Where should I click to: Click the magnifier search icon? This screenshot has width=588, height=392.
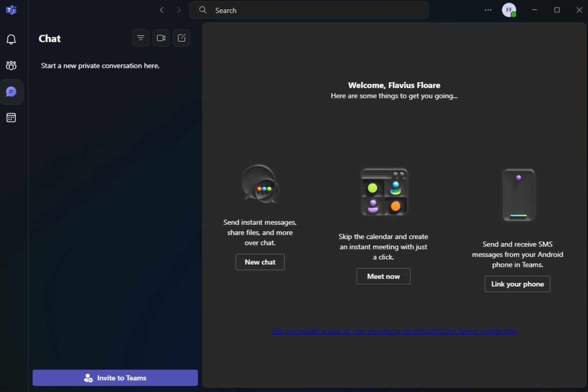point(203,10)
